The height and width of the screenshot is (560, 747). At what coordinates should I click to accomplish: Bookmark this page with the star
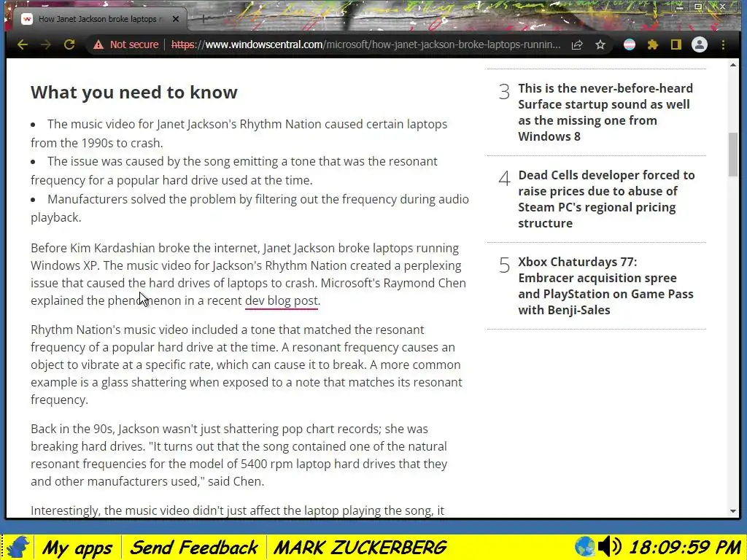(600, 44)
